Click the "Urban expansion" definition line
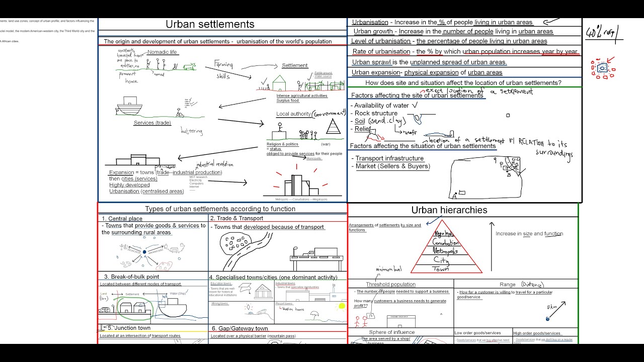 [427, 72]
